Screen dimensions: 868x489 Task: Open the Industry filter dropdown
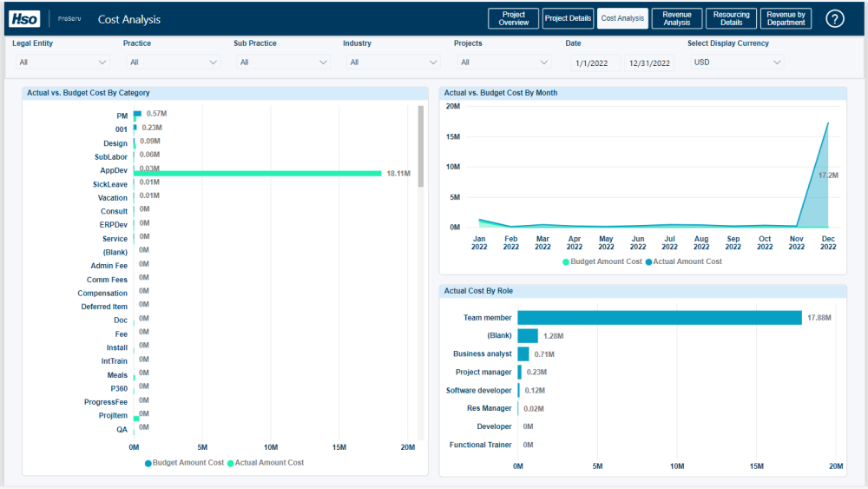click(x=394, y=63)
